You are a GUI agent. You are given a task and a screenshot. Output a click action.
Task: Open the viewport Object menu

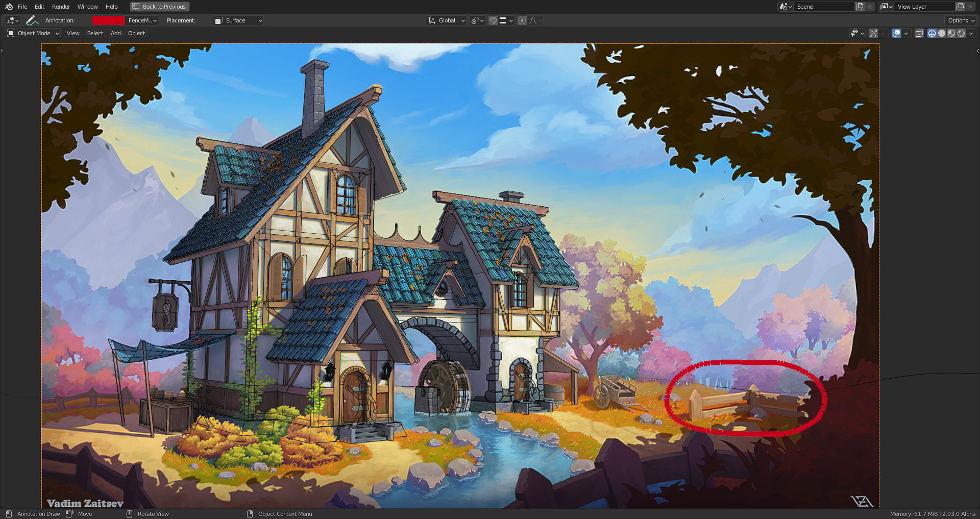point(136,33)
